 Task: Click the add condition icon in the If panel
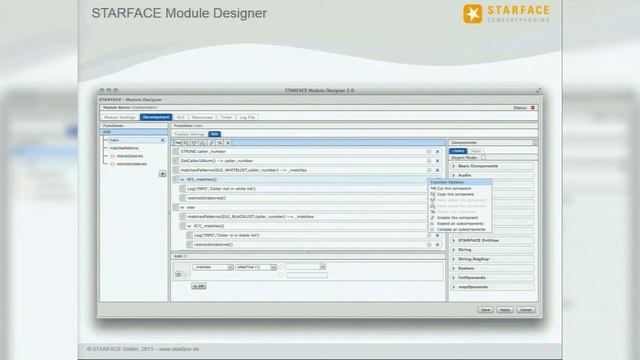[178, 274]
